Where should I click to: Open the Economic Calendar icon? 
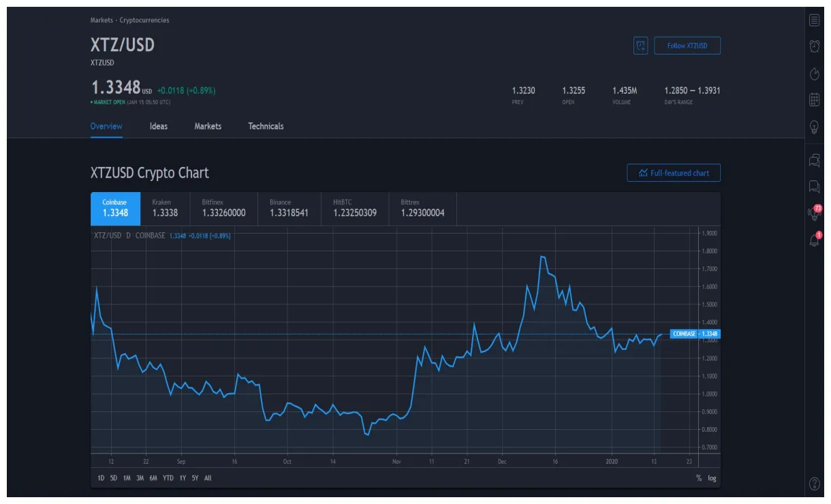(x=814, y=99)
